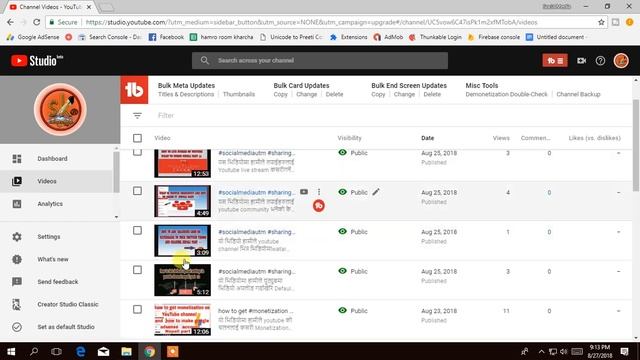The height and width of the screenshot is (360, 640).
Task: Show hidden system tray icons
Action: coord(541,351)
